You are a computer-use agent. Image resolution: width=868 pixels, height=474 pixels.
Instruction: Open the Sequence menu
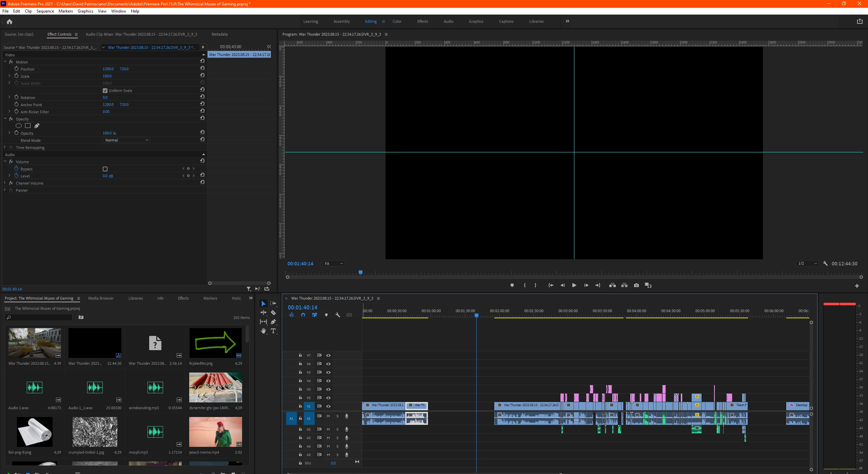point(45,11)
